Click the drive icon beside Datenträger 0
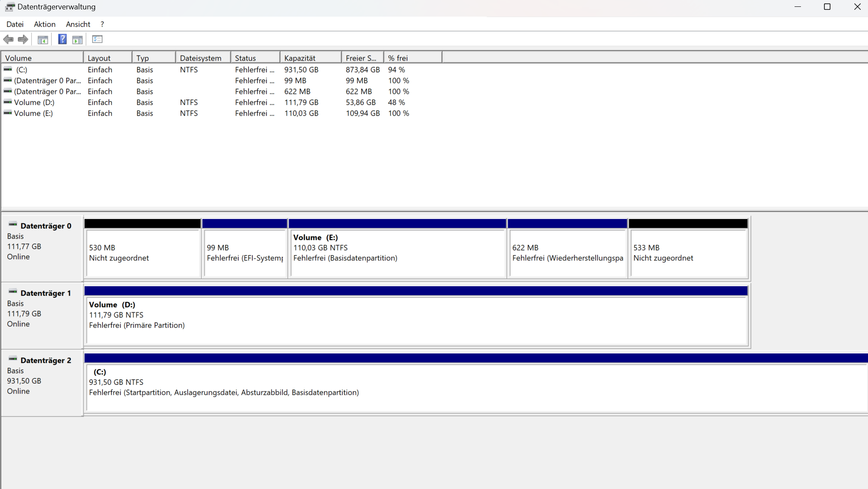868x489 pixels. [13, 224]
